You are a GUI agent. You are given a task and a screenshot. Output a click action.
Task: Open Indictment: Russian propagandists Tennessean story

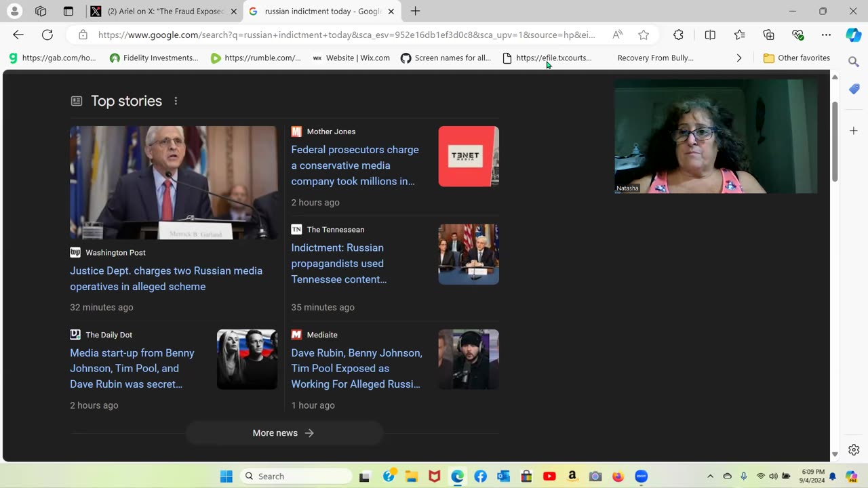(x=339, y=264)
